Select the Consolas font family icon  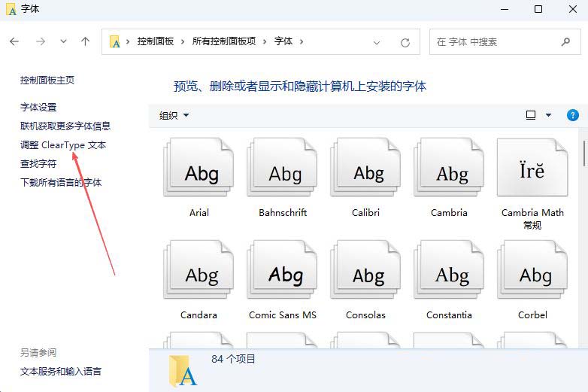coord(365,269)
